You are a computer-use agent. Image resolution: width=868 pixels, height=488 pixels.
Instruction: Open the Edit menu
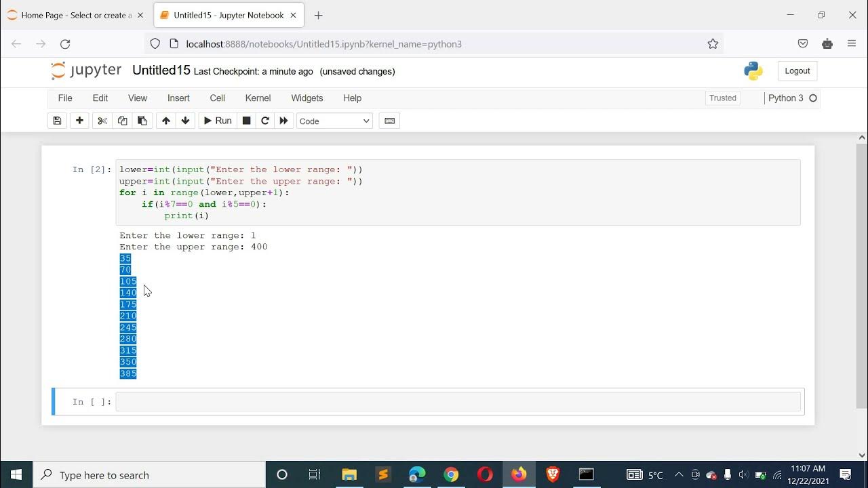(100, 98)
